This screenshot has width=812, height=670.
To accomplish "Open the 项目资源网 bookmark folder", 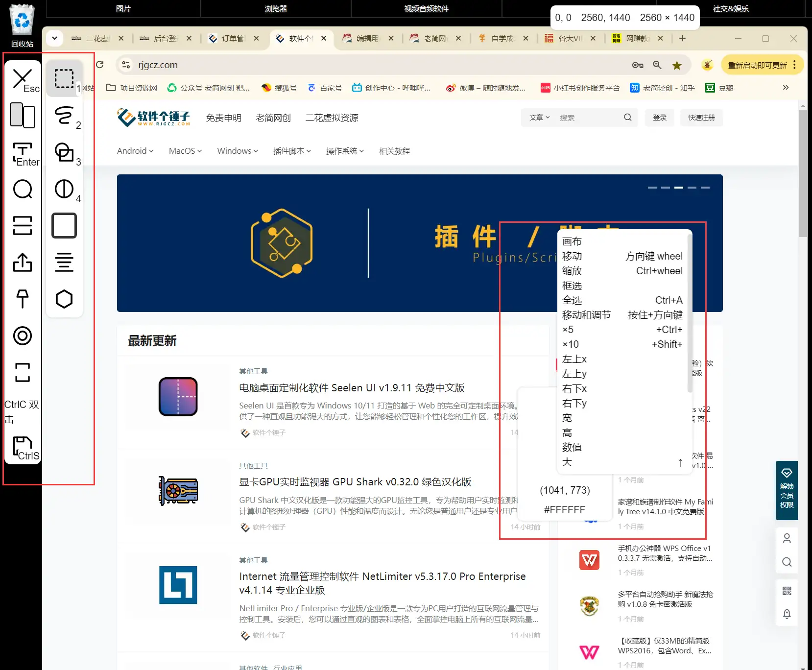I will (x=132, y=88).
